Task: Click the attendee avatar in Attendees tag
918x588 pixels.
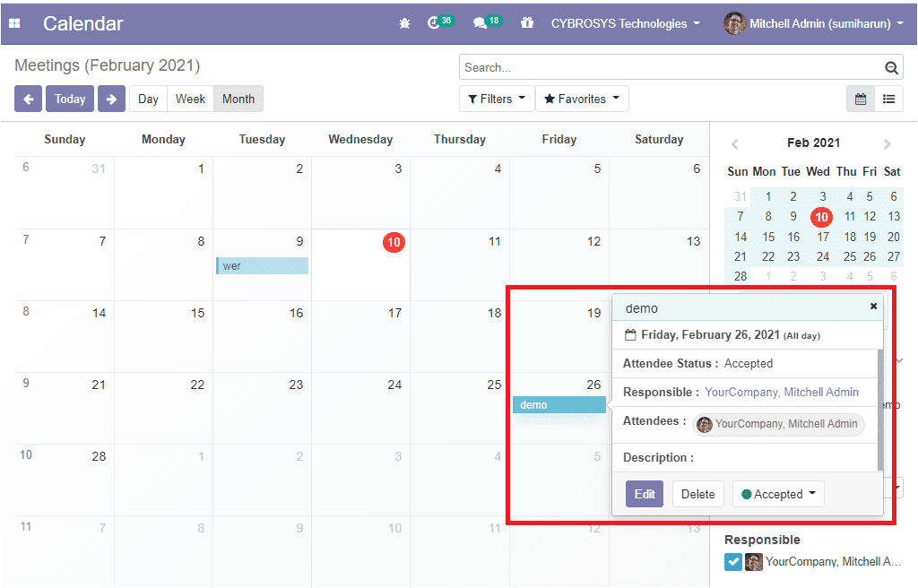Action: tap(705, 425)
